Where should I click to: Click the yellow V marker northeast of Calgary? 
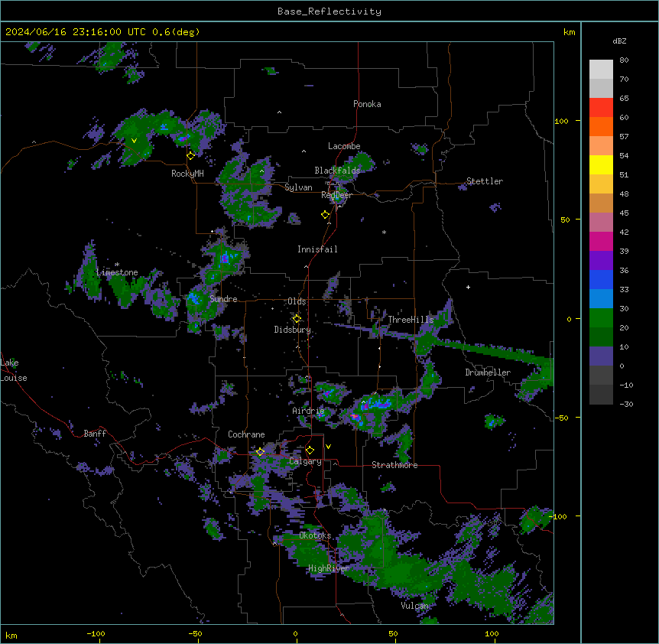(328, 447)
